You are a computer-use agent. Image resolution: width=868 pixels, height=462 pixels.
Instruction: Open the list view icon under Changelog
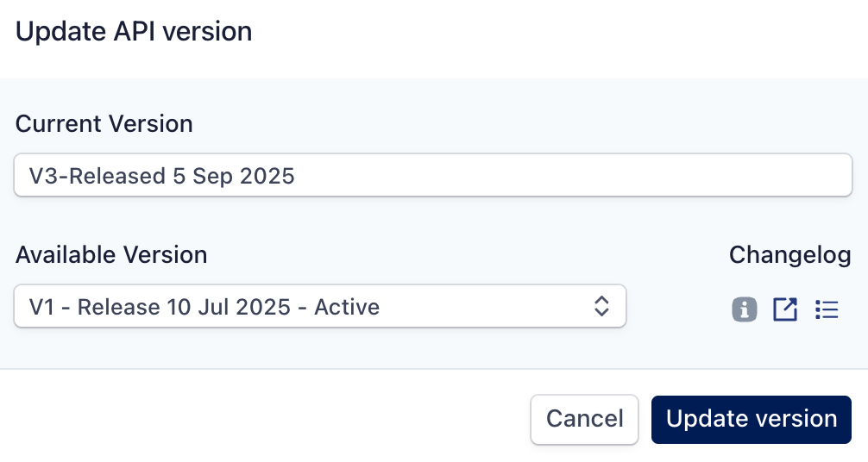pyautogui.click(x=827, y=309)
